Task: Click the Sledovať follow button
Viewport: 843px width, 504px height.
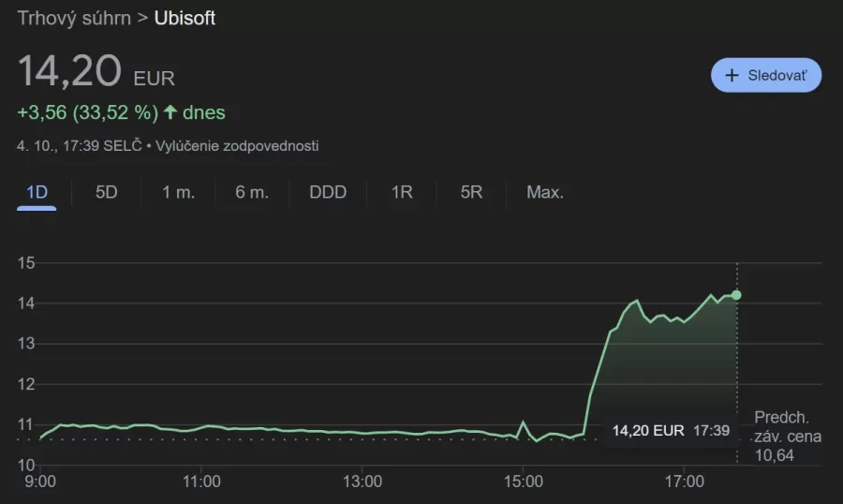Action: (x=766, y=75)
